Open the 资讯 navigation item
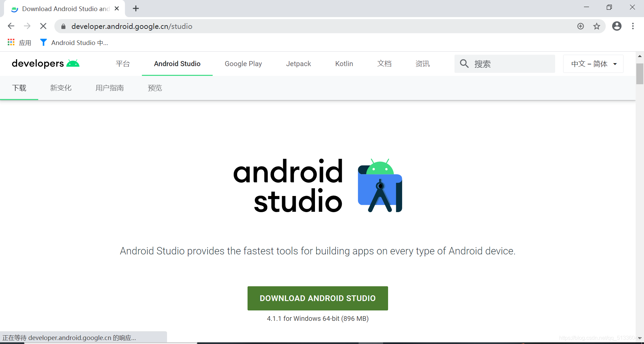The image size is (644, 344). point(423,64)
